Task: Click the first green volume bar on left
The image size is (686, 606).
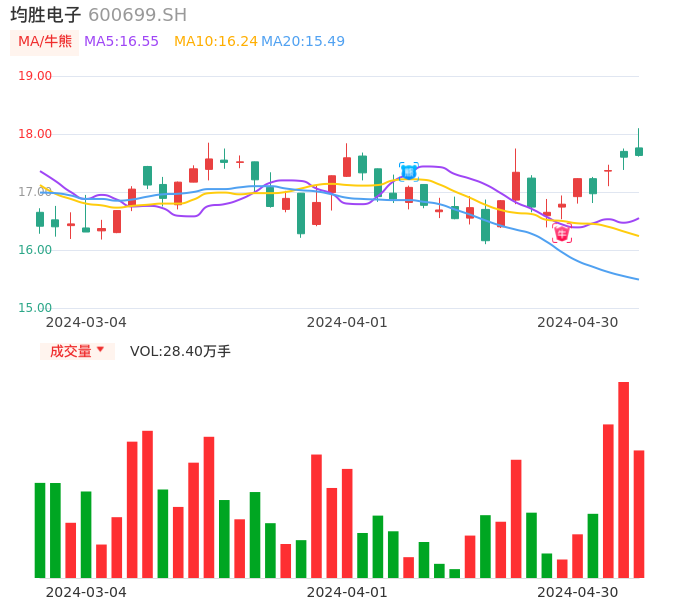Action: tap(40, 530)
